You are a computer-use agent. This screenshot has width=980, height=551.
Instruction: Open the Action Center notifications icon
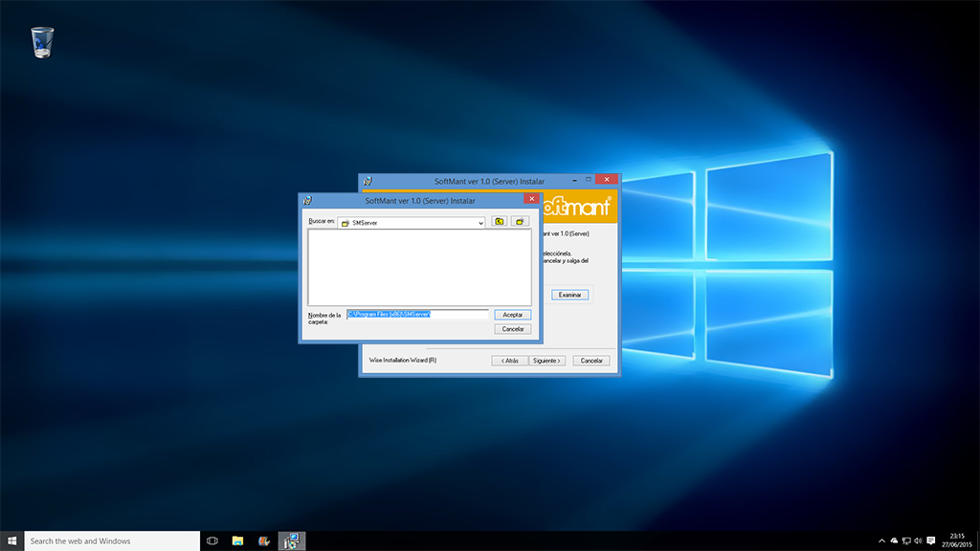(x=931, y=540)
